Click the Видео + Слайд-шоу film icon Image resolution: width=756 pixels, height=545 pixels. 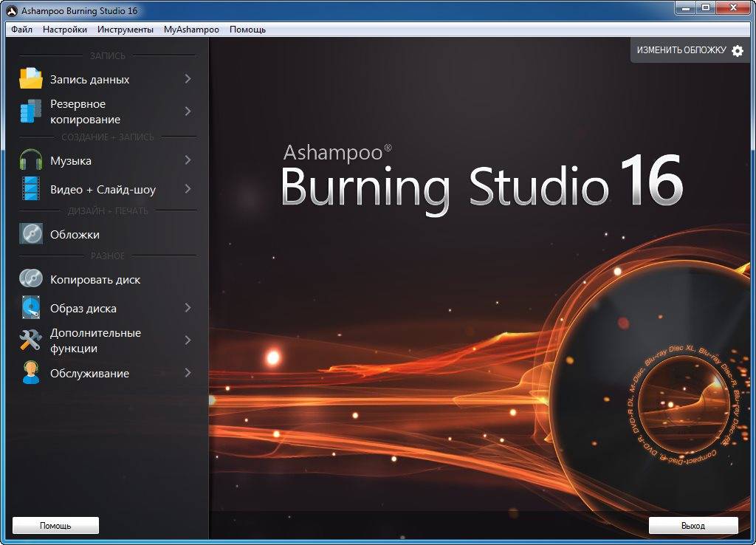[x=31, y=188]
